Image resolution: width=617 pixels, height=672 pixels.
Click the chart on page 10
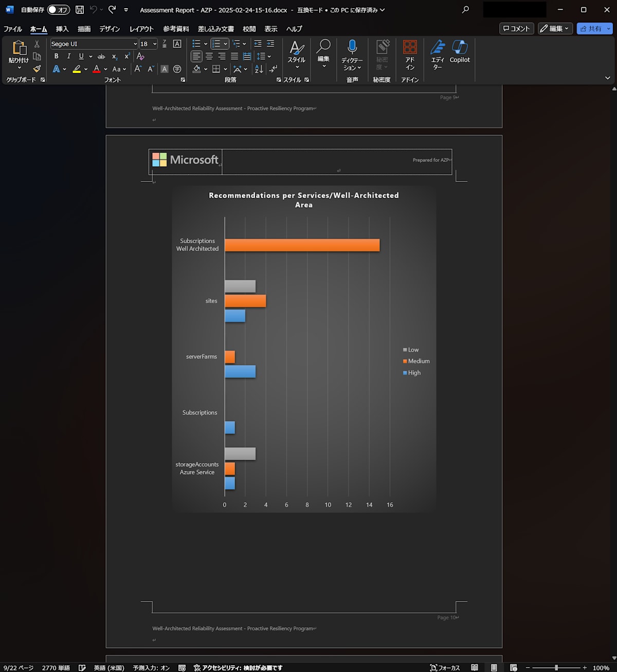304,349
